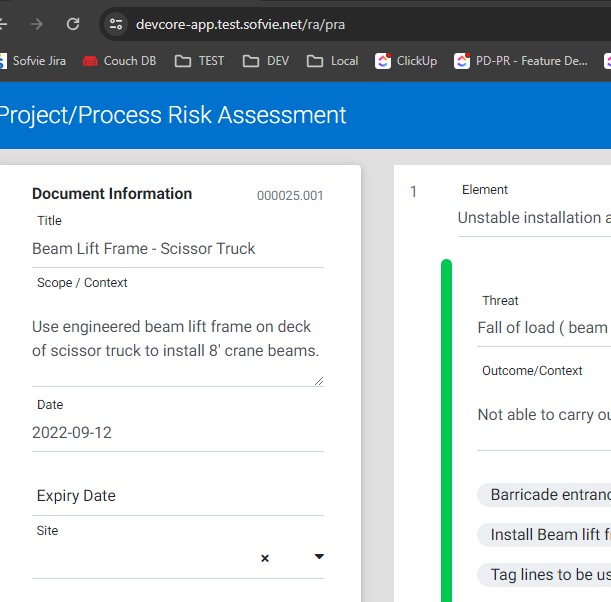Select the Barricade entrance control chip
The width and height of the screenshot is (611, 602).
(544, 494)
